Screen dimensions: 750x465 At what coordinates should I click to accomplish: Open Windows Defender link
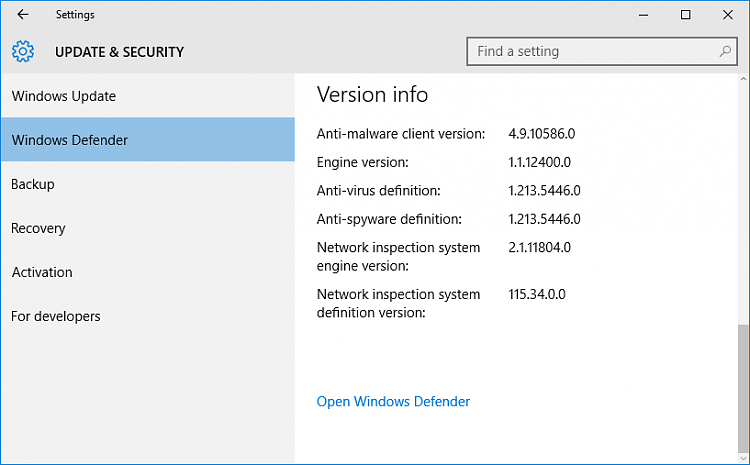(393, 401)
